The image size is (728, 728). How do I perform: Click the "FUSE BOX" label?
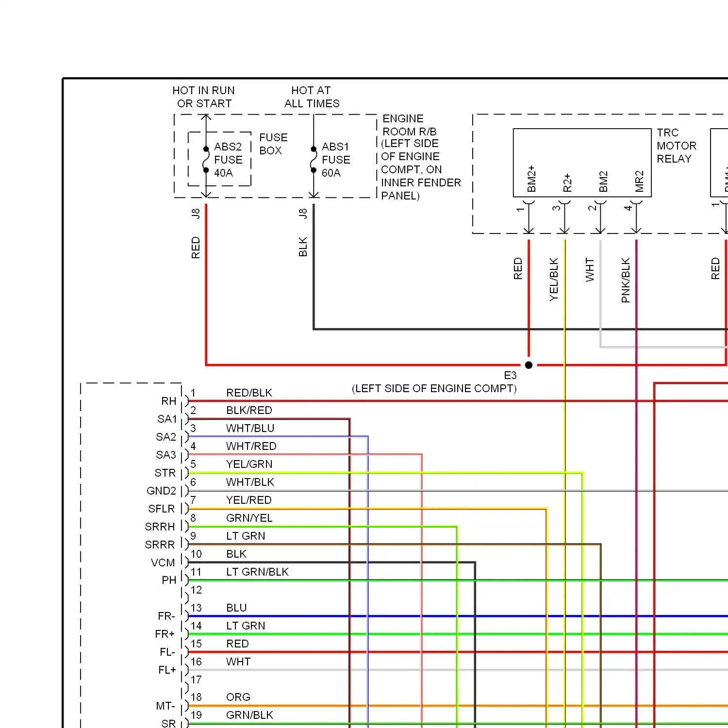[273, 144]
